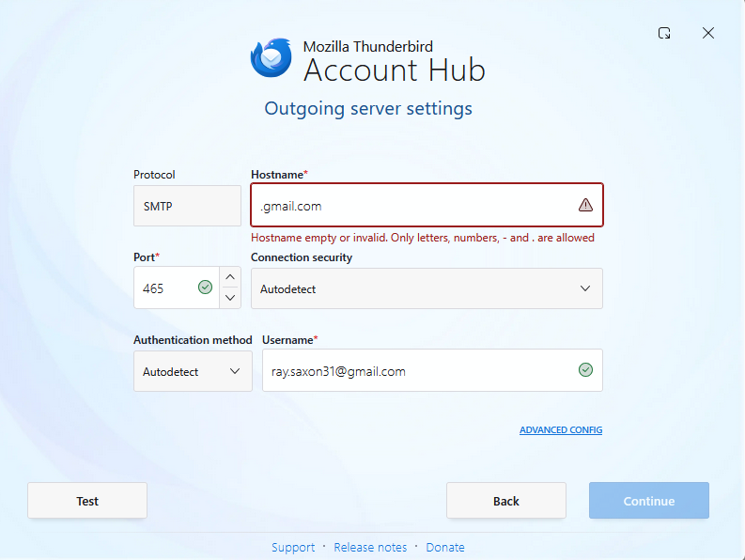Click the Test button
Screen dimensions: 745x560
coord(87,501)
